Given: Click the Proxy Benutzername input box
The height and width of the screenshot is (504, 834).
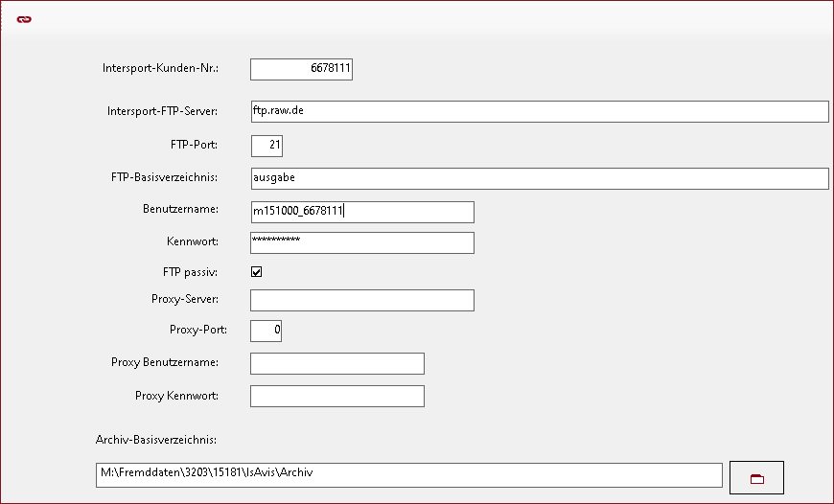Looking at the screenshot, I should pos(336,363).
